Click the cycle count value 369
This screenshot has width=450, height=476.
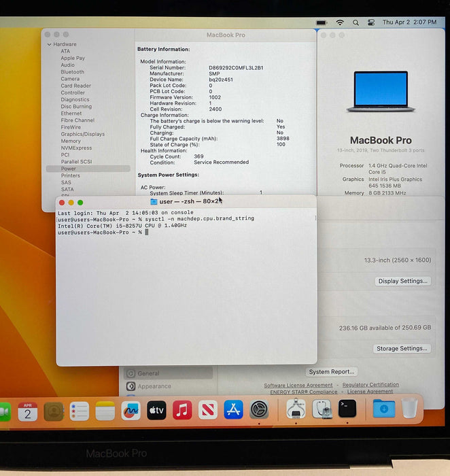pyautogui.click(x=198, y=156)
